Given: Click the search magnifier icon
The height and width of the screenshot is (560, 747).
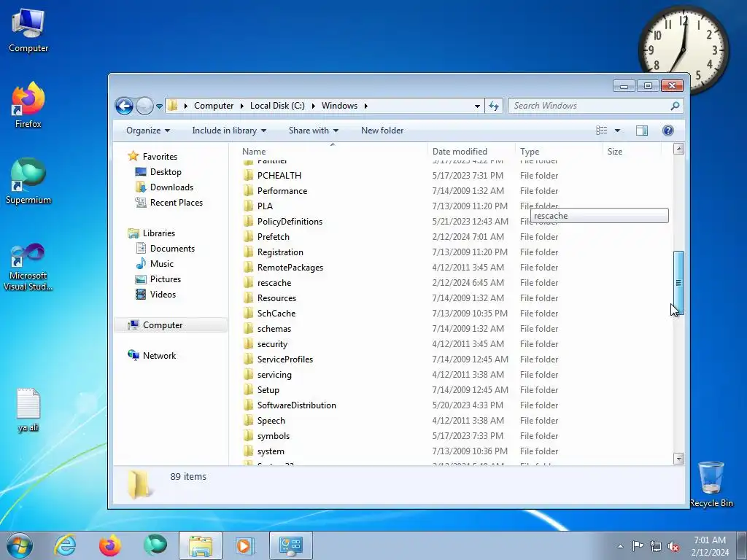Looking at the screenshot, I should pyautogui.click(x=675, y=106).
